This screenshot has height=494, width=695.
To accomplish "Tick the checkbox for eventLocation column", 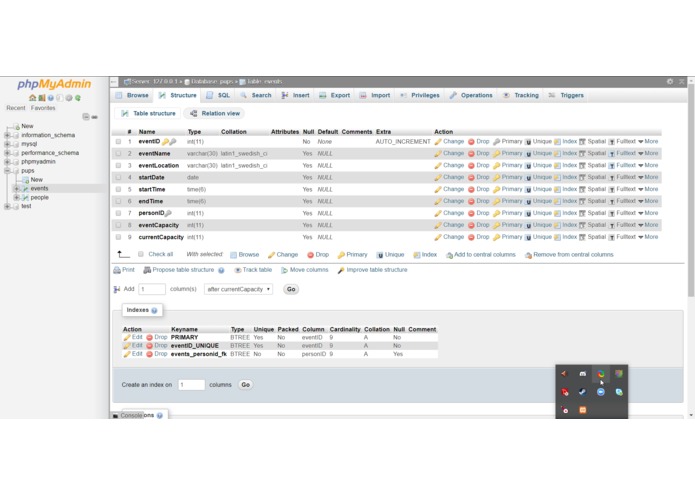I will tap(118, 166).
